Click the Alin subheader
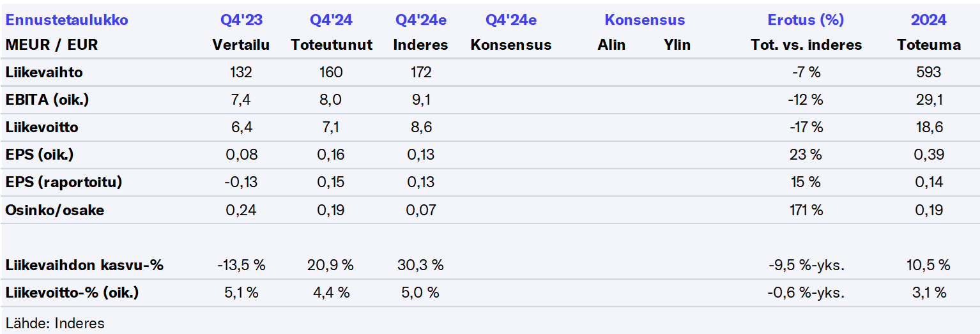The image size is (980, 334). click(611, 45)
